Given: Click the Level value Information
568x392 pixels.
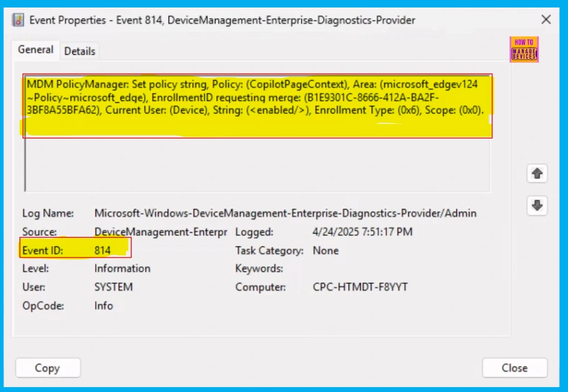Looking at the screenshot, I should tap(122, 268).
